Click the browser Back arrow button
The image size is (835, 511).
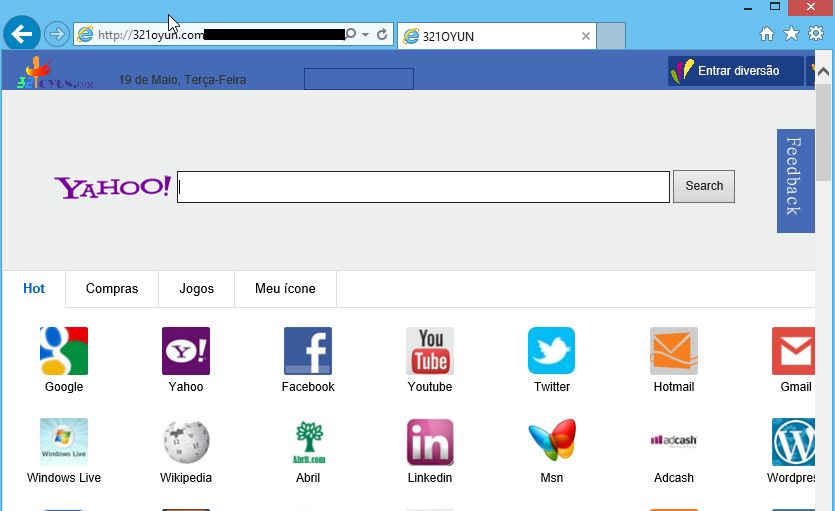pos(22,34)
